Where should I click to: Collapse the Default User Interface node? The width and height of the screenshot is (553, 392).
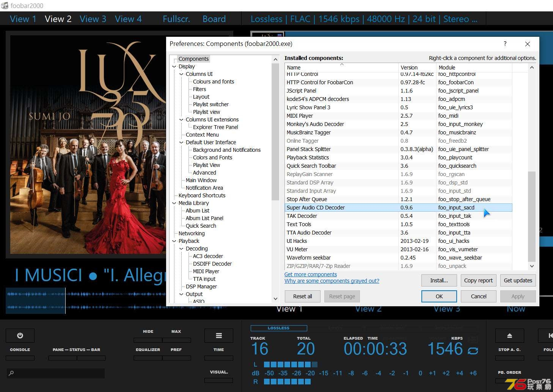click(x=181, y=142)
